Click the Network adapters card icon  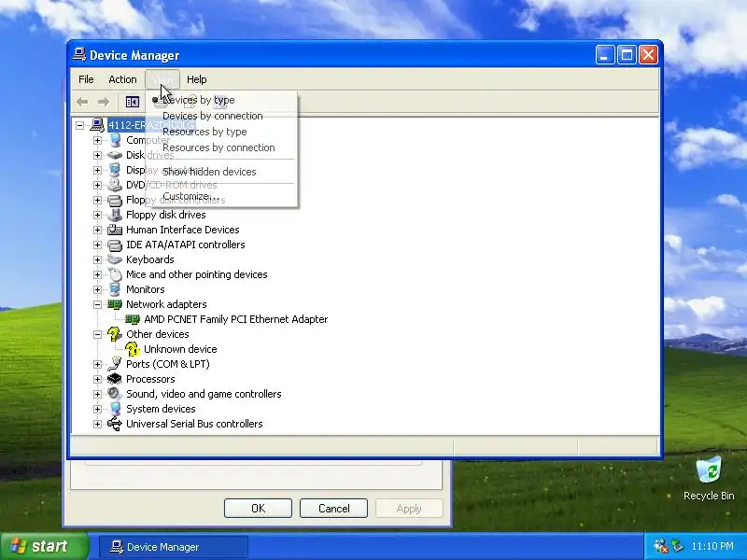pos(115,304)
